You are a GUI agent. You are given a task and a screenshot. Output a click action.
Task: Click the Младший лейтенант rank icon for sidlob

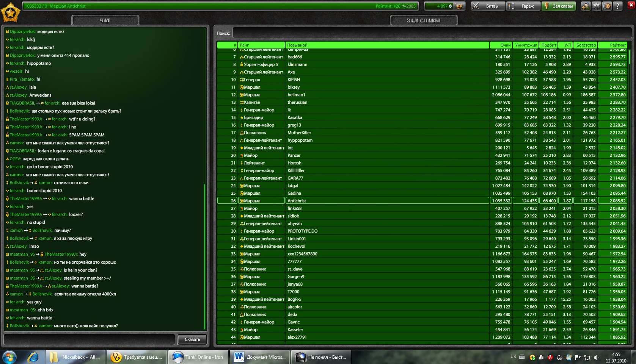pyautogui.click(x=242, y=216)
